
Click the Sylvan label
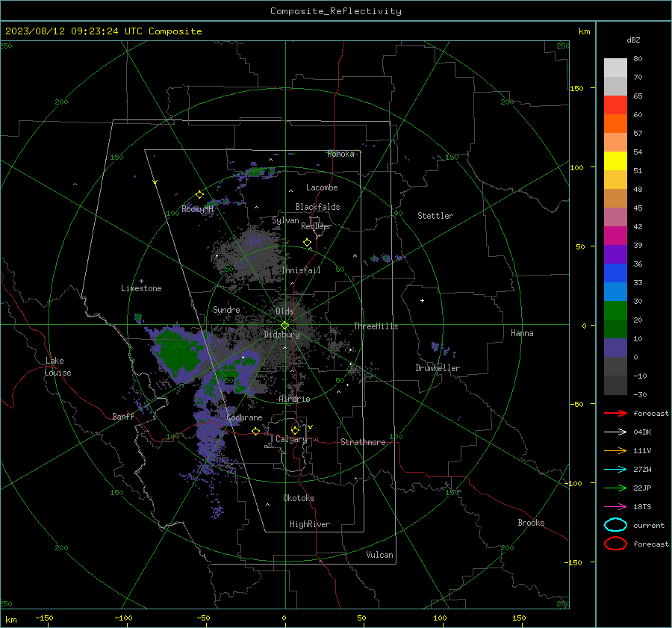point(285,220)
